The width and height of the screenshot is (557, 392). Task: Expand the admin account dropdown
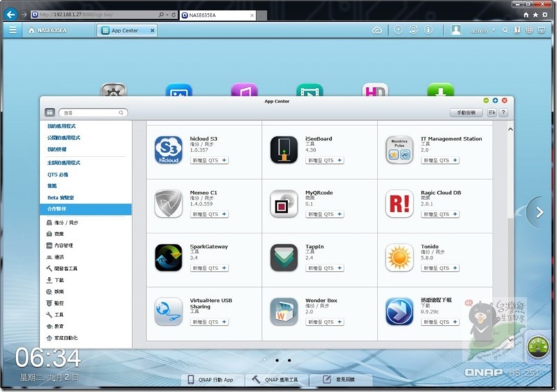point(483,30)
